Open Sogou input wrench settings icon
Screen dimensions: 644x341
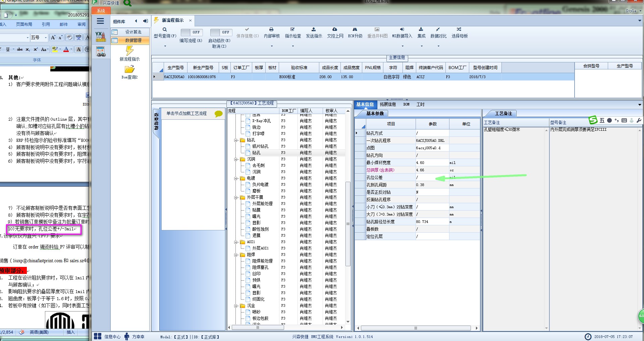click(x=639, y=120)
